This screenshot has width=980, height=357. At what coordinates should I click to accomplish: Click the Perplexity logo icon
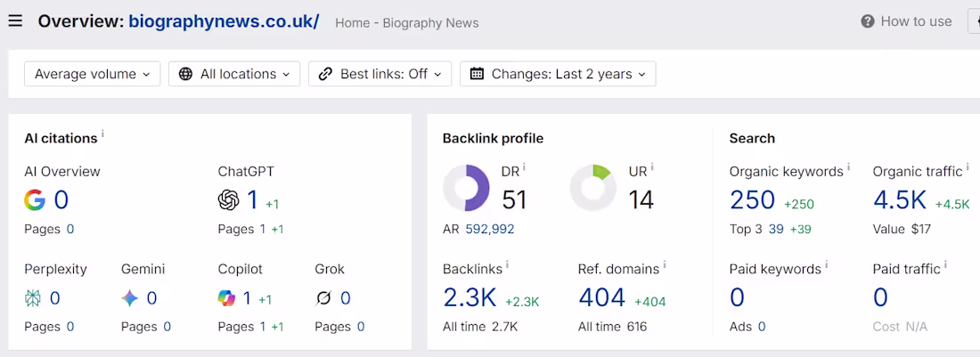33,298
